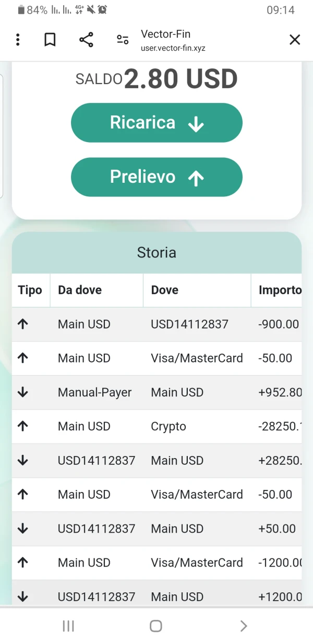313x644 pixels.
Task: Tap the Crypto destination cell
Action: (168, 426)
